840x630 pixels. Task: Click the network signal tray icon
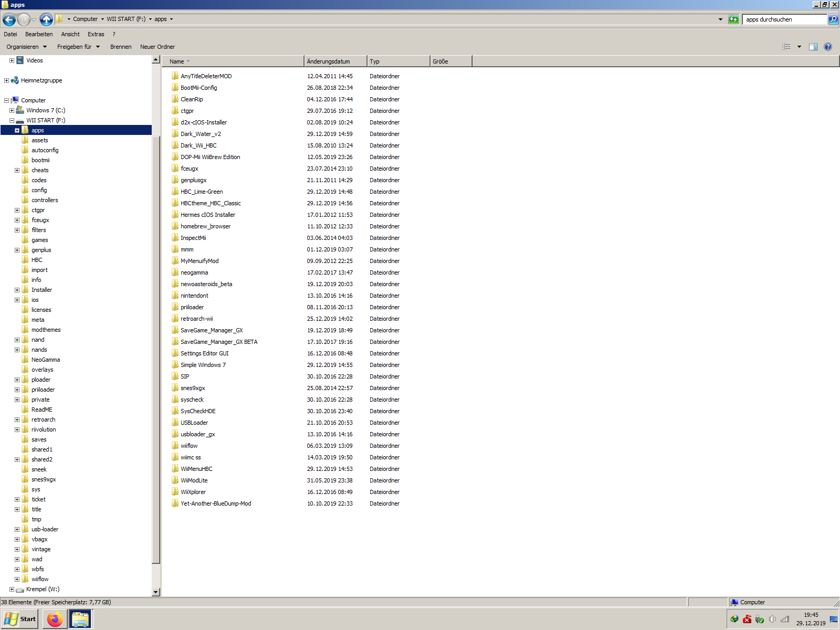785,619
